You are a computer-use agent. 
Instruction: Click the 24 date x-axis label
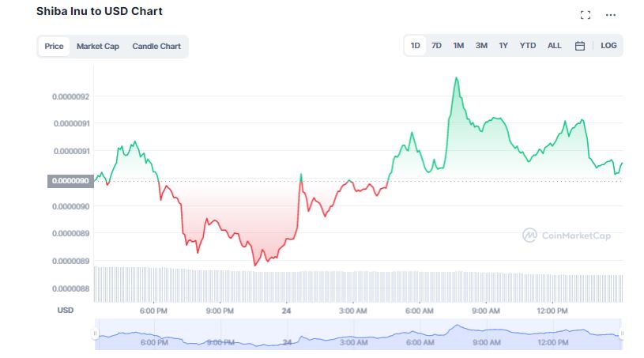point(286,311)
